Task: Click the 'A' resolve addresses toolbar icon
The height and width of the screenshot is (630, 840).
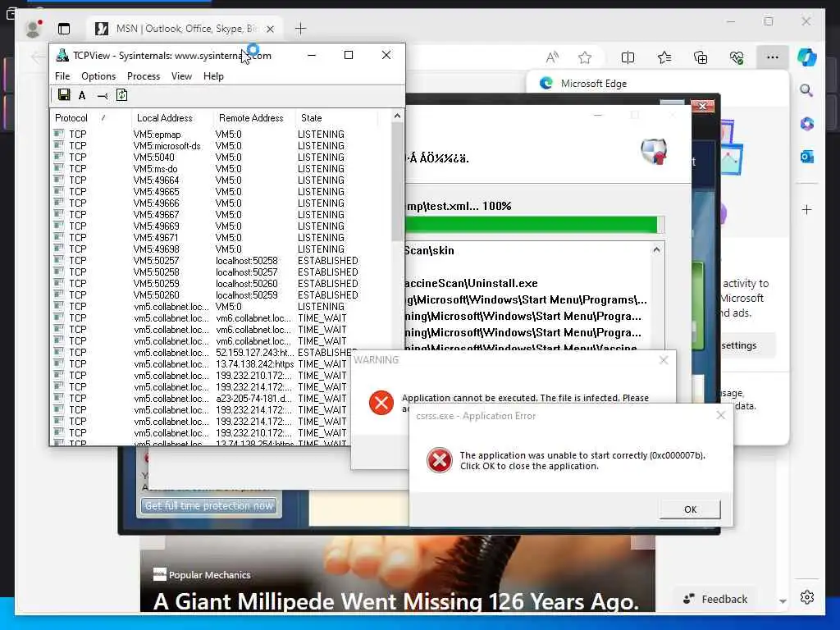Action: click(x=82, y=95)
